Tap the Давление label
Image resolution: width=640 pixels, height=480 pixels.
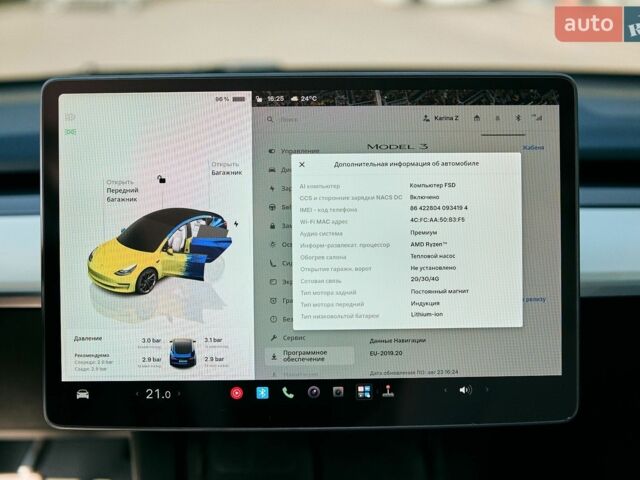point(88,338)
